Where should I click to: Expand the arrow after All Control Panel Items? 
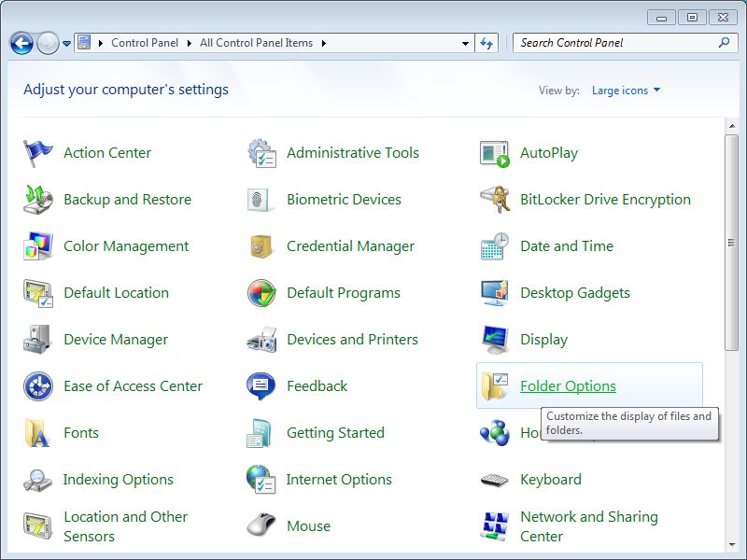pyautogui.click(x=324, y=43)
